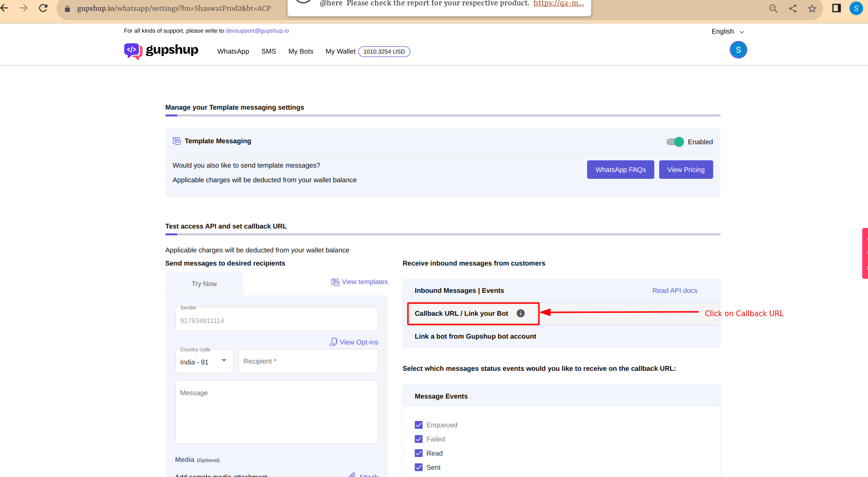868x477 pixels.
Task: Open the English language dropdown
Action: pyautogui.click(x=728, y=31)
